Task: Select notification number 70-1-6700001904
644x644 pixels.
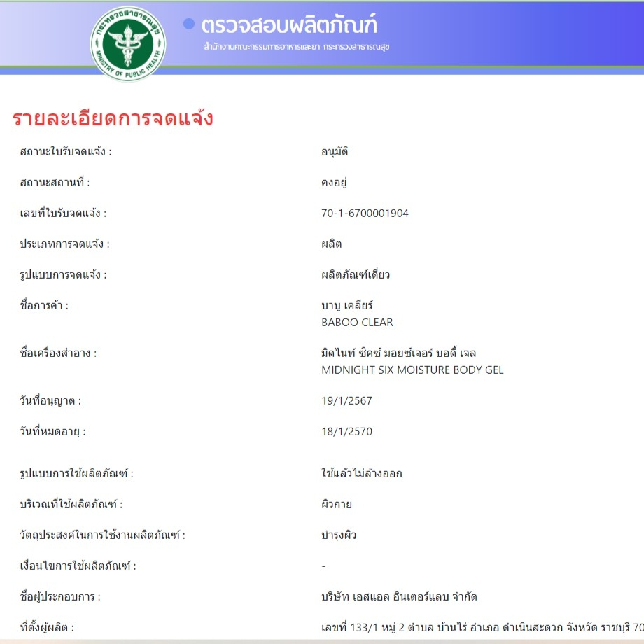Action: [365, 213]
